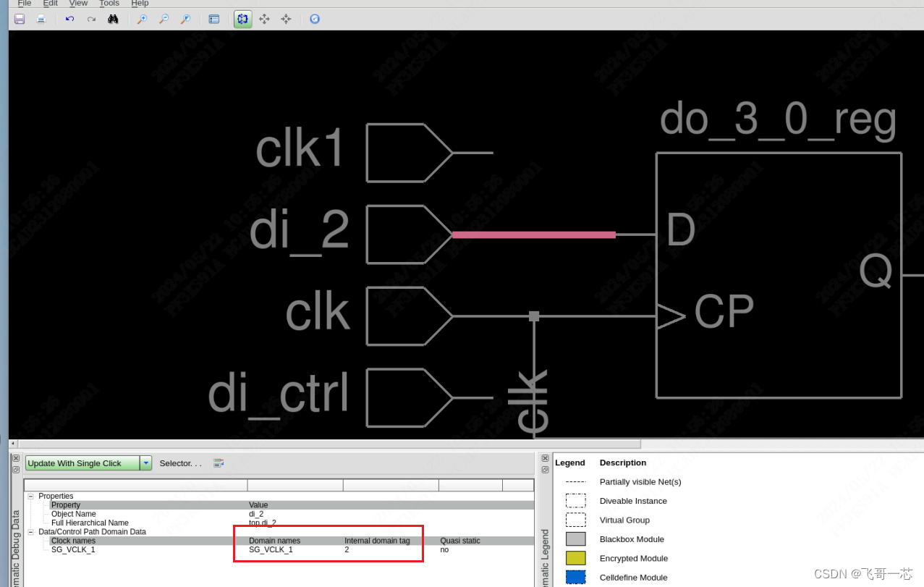Image resolution: width=924 pixels, height=587 pixels.
Task: Click the blue globe icon on the toolbar
Action: pos(314,19)
